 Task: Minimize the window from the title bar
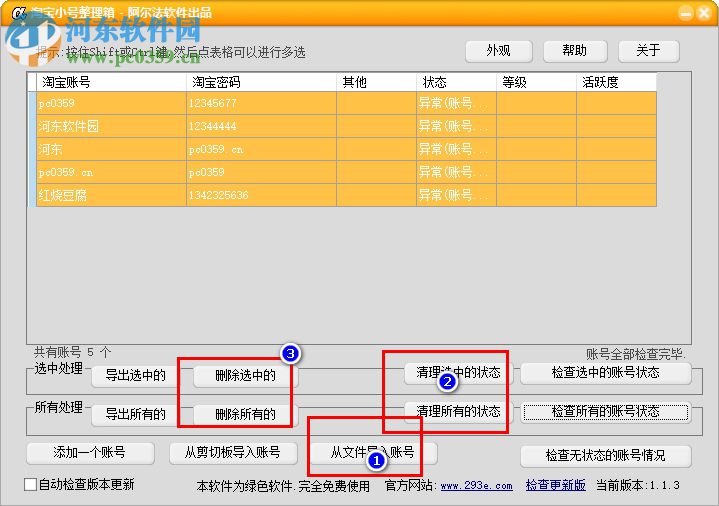(x=686, y=13)
